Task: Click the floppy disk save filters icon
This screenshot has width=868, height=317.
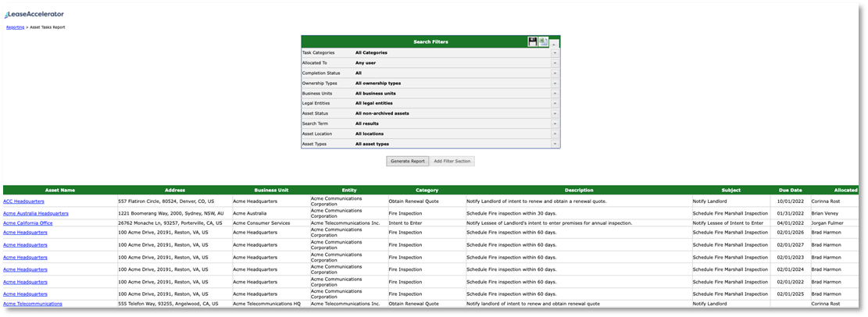Action: 533,42
